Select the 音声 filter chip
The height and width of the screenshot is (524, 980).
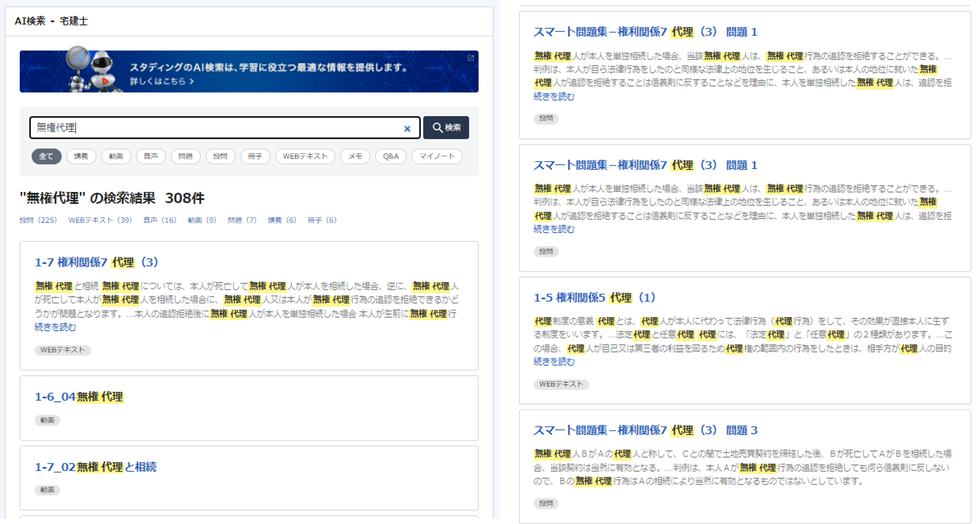(x=150, y=156)
